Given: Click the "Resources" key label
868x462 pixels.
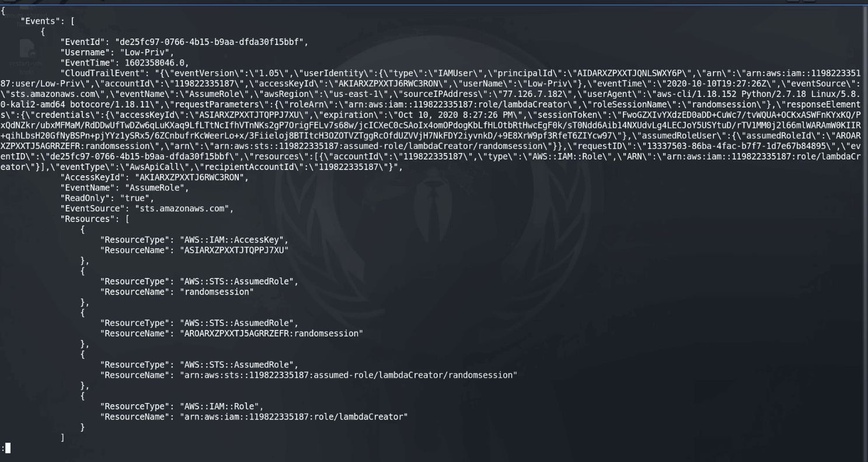Looking at the screenshot, I should pos(86,219).
